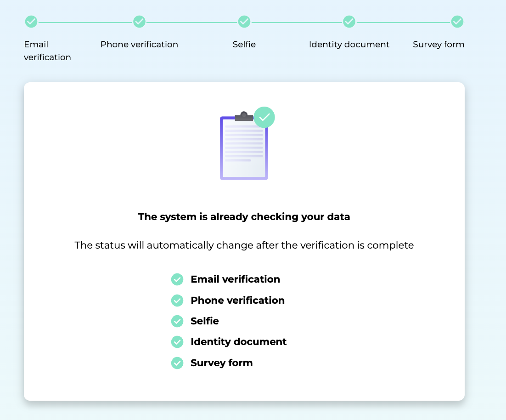Select the bold Survey form list text
The image size is (506, 420).
tap(221, 363)
